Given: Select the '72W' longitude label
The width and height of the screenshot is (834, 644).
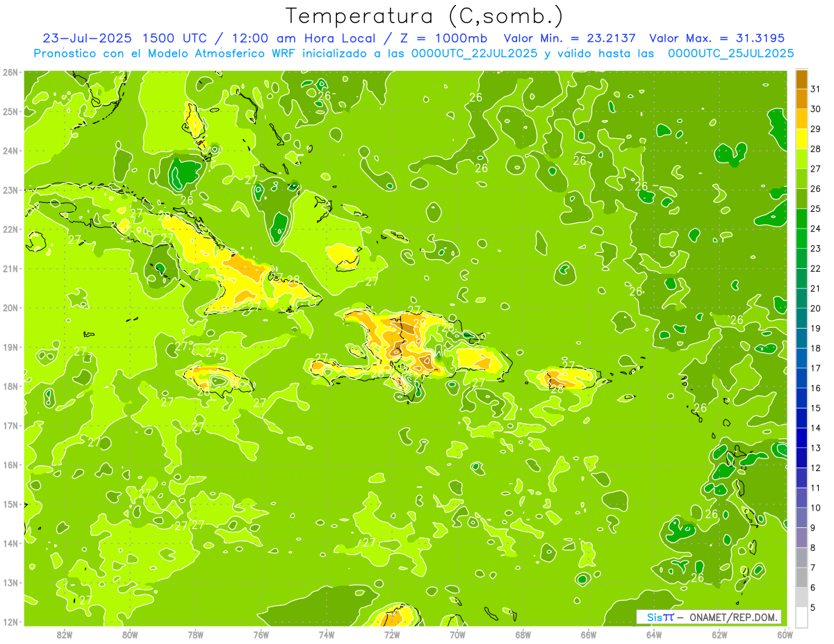Looking at the screenshot, I should pyautogui.click(x=392, y=634).
